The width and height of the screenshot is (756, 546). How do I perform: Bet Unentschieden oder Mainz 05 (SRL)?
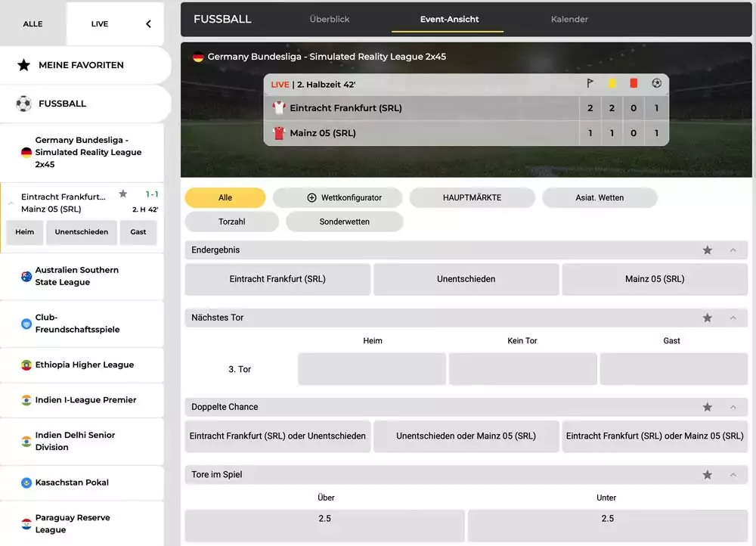point(466,436)
